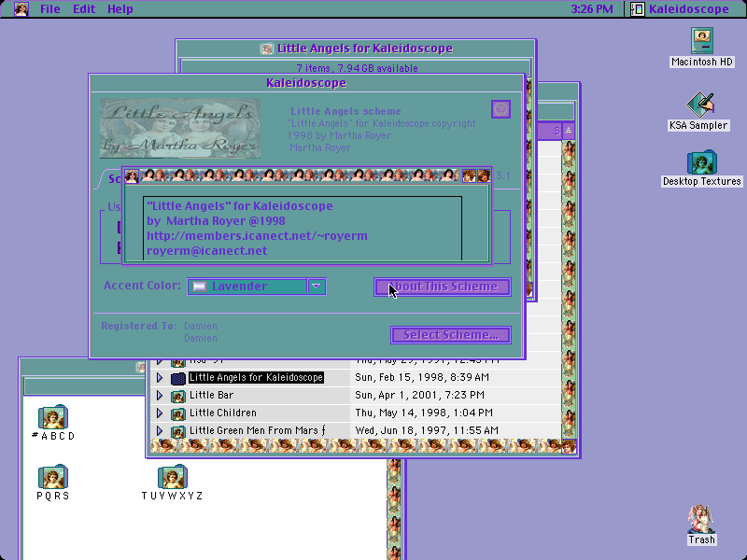Click the http://members.icanect.net/~royerm link text
This screenshot has height=560, width=747.
point(257,236)
